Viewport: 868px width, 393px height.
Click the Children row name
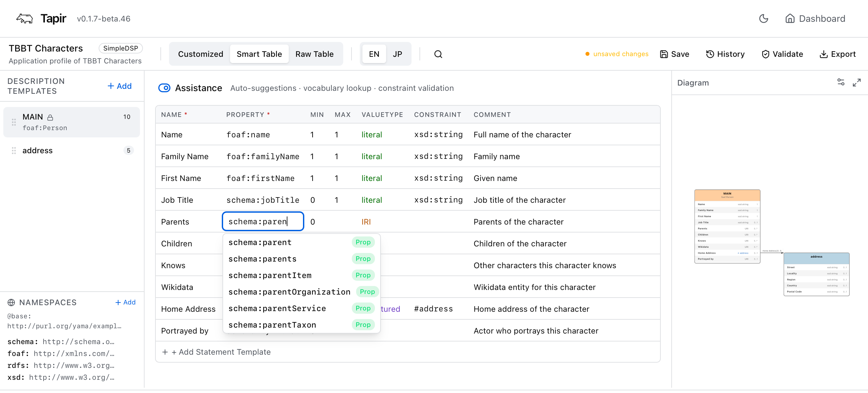(x=176, y=243)
